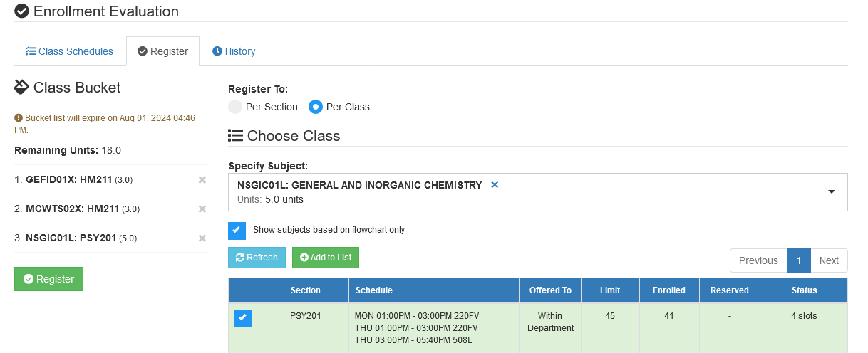
Task: Uncheck Show subjects based on flowchart only
Action: pyautogui.click(x=237, y=230)
